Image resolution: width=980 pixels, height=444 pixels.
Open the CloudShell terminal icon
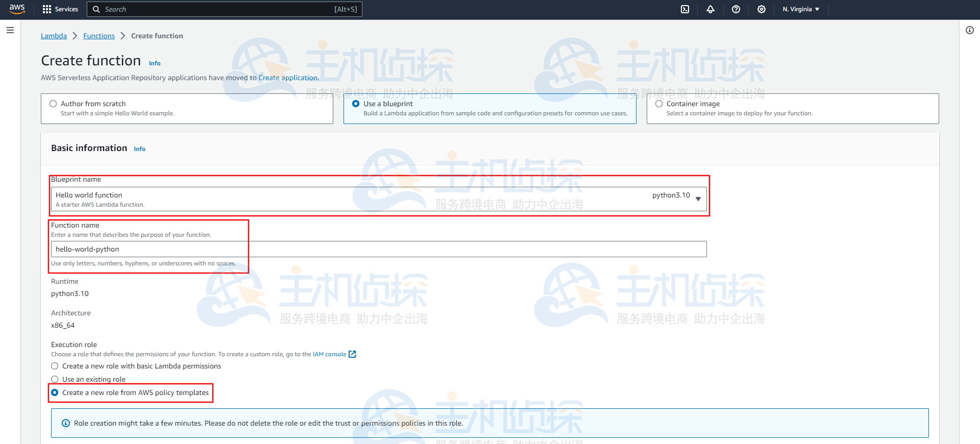pos(685,9)
